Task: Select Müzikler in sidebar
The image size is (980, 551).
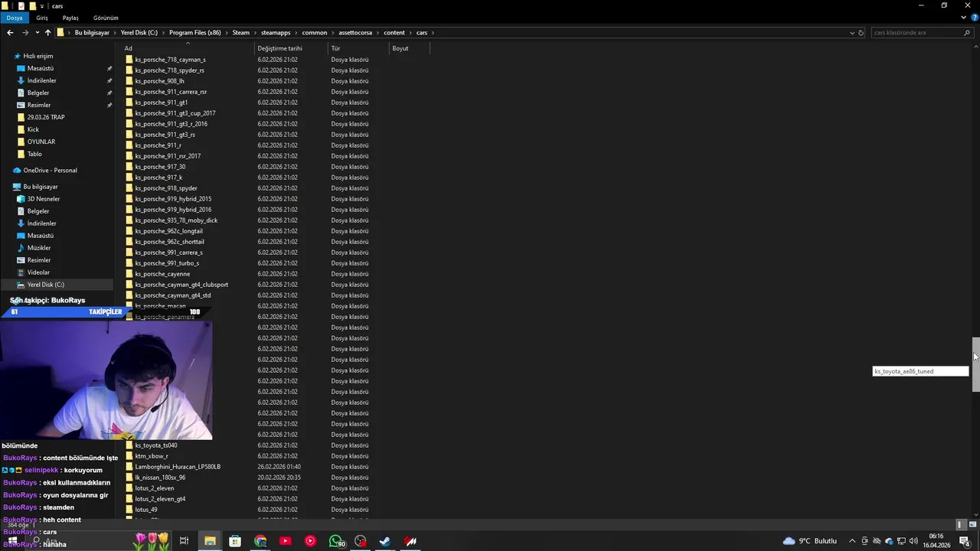Action: click(39, 248)
